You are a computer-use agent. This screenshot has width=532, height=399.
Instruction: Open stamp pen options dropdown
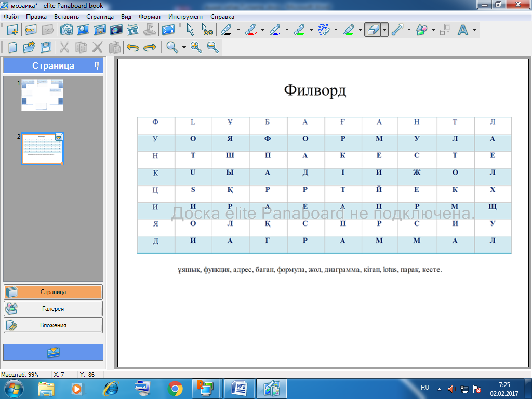point(336,30)
